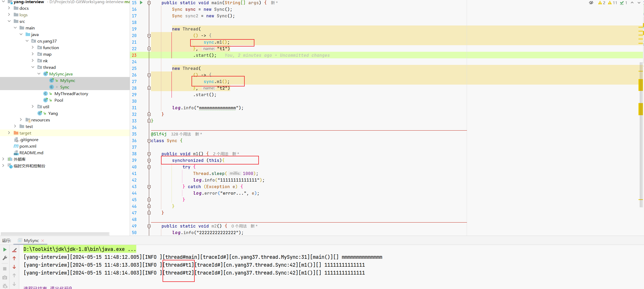Click the Yang class icon

pyautogui.click(x=40, y=113)
